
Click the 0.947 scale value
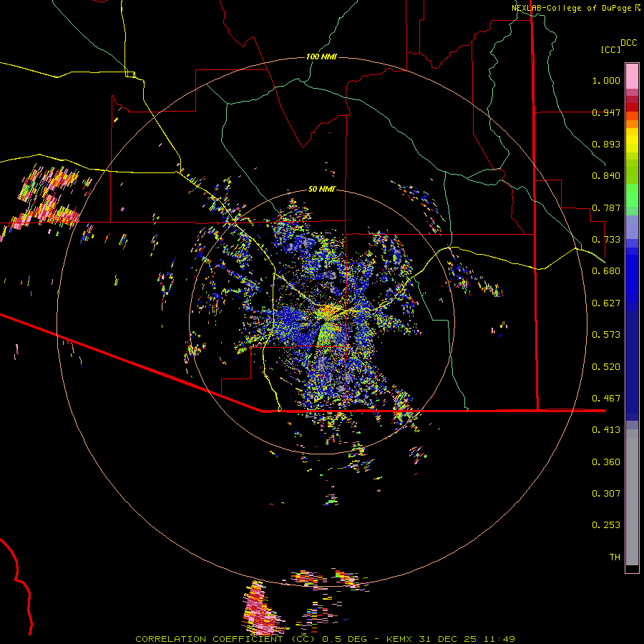606,112
